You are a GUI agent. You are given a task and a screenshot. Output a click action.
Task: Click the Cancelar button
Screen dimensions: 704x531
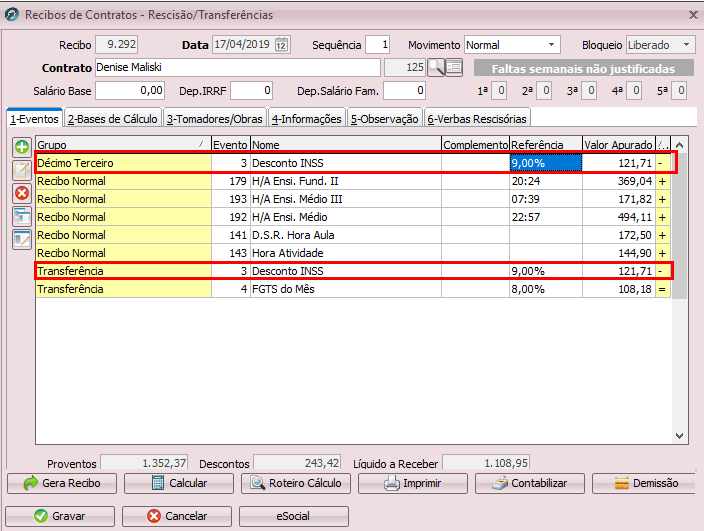177,516
